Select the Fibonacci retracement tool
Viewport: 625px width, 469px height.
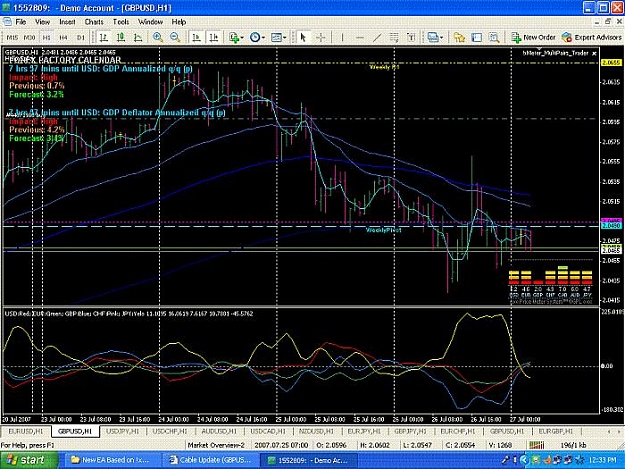[394, 37]
